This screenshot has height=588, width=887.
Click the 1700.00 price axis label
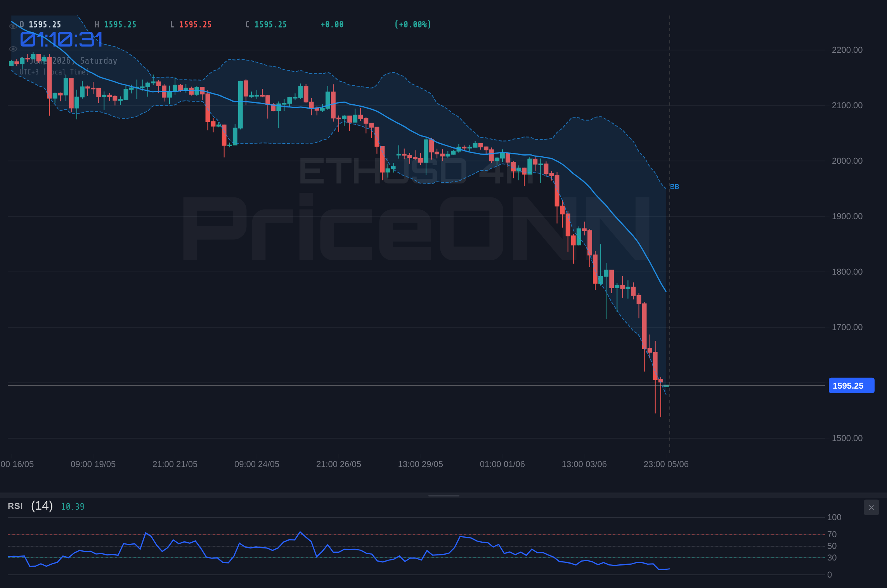pos(847,327)
